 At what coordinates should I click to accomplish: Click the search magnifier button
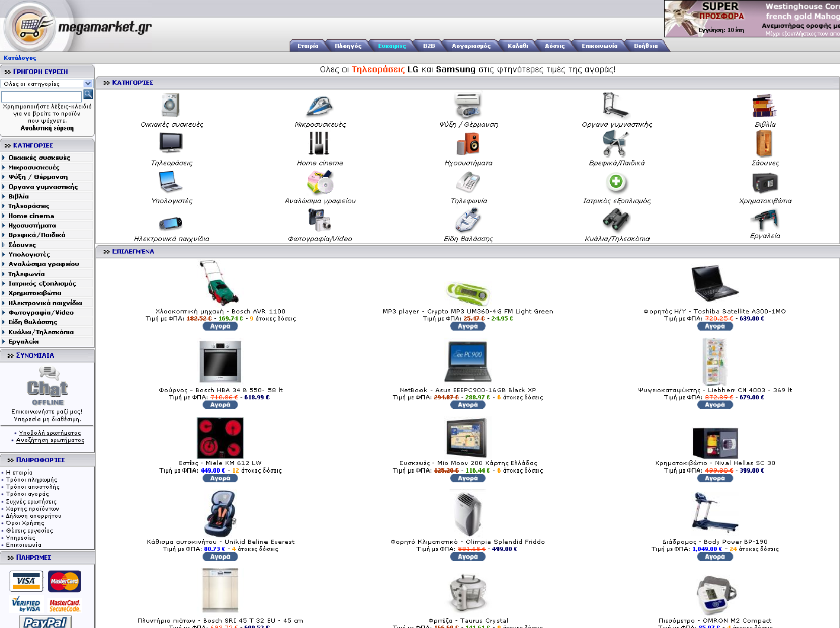click(x=88, y=94)
